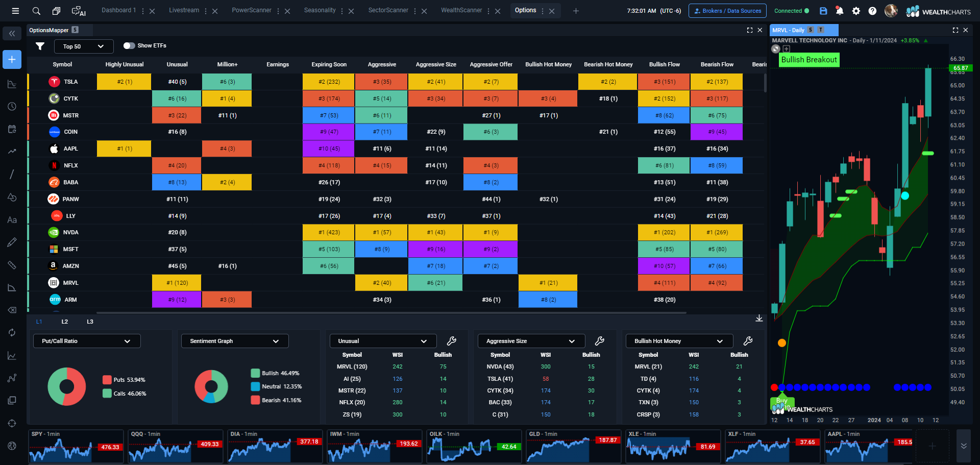Open the hamburger main menu
This screenshot has height=465, width=980.
pyautogui.click(x=15, y=11)
